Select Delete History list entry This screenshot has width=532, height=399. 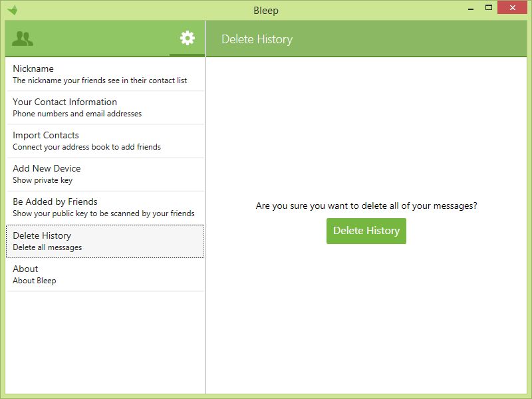click(105, 241)
